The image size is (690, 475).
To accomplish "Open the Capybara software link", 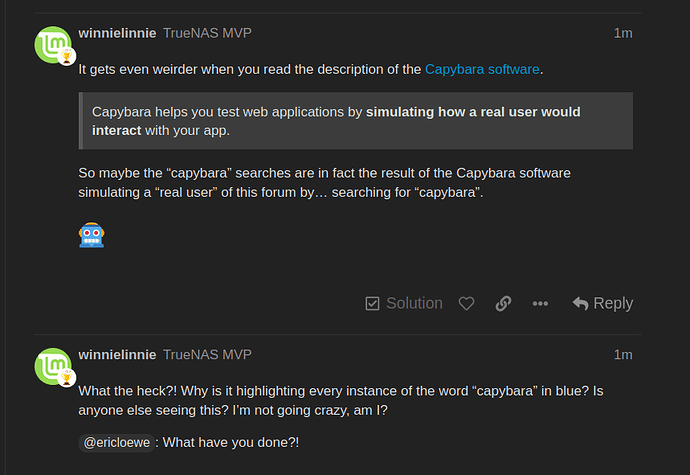I will [x=482, y=70].
